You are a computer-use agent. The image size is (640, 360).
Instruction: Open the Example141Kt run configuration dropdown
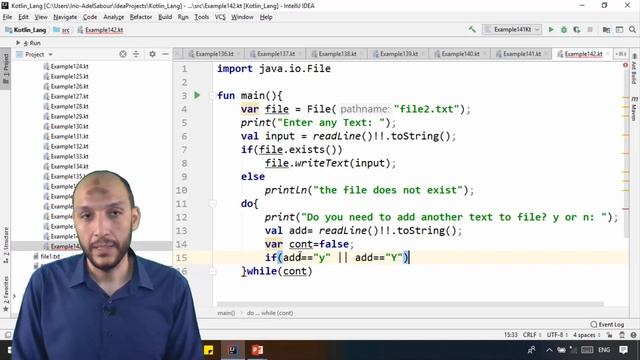pyautogui.click(x=512, y=29)
